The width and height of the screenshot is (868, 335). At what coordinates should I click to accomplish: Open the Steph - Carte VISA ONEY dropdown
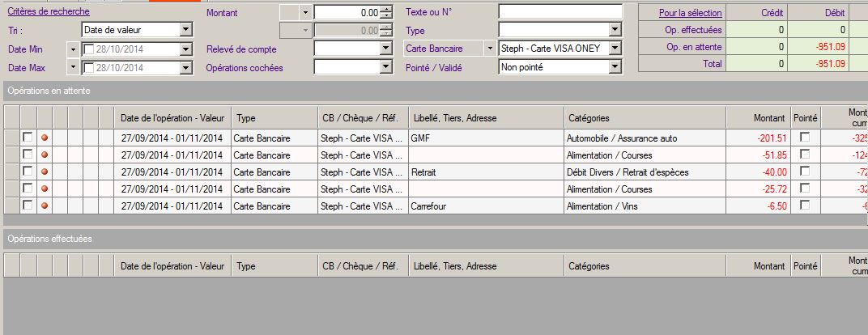click(615, 49)
